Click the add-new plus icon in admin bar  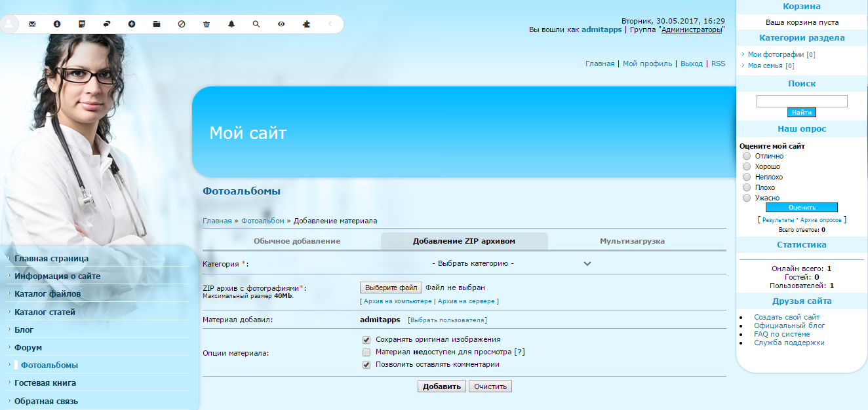tap(130, 24)
